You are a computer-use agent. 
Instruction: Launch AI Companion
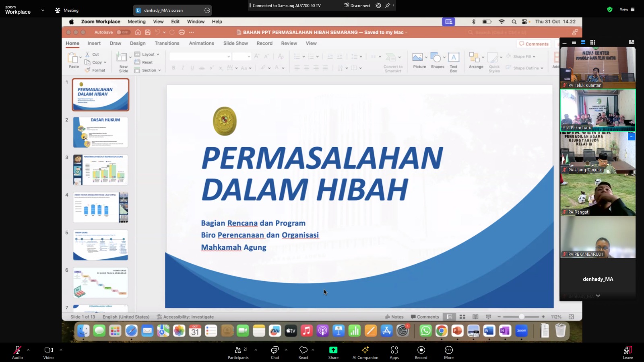[x=365, y=352]
